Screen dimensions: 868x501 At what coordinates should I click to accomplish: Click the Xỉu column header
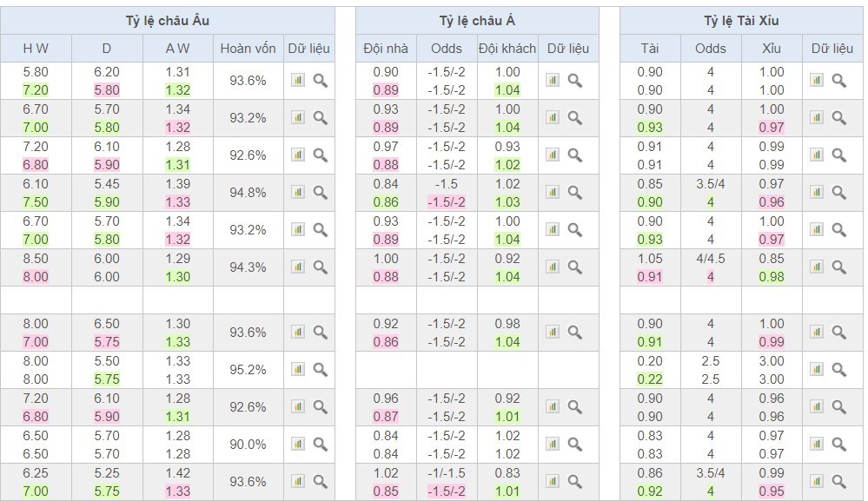tap(772, 49)
